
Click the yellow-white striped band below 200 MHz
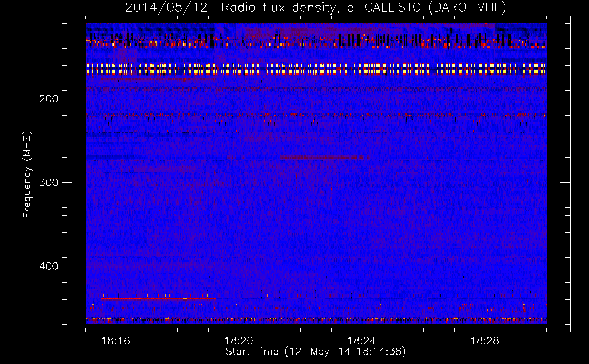pos(316,69)
